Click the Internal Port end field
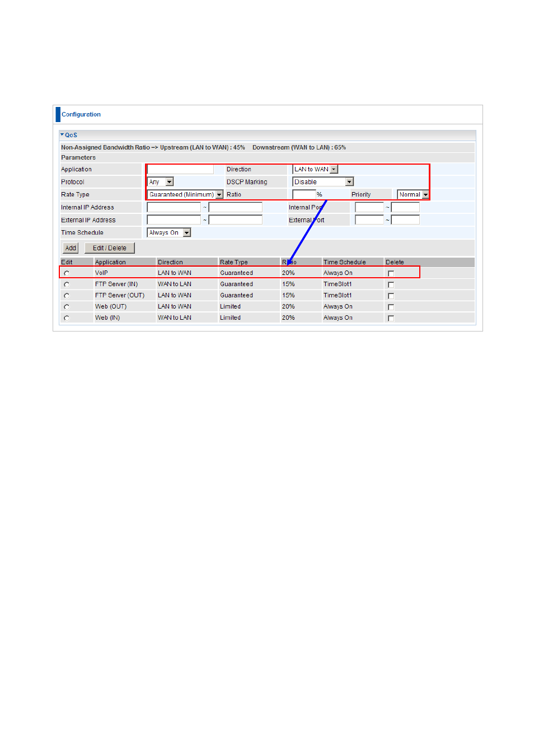534x756 pixels. tap(405, 207)
